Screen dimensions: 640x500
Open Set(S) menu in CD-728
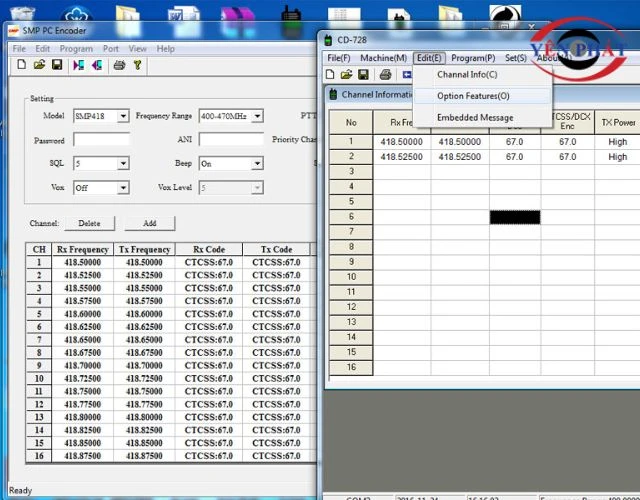click(x=516, y=58)
